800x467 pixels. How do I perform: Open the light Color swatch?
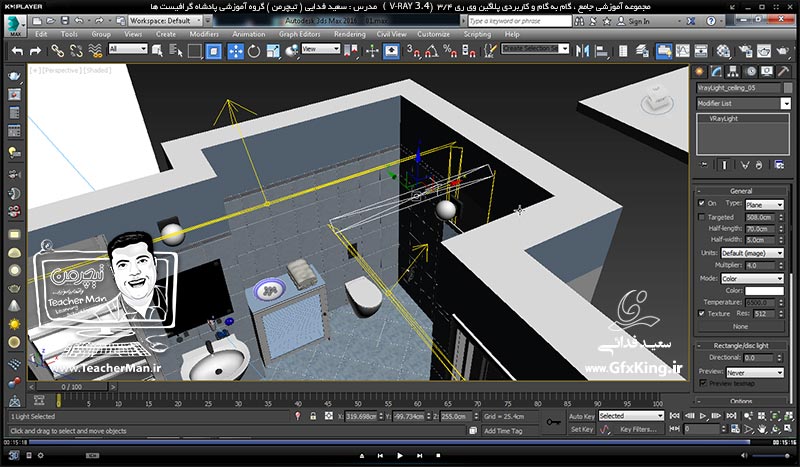click(764, 291)
